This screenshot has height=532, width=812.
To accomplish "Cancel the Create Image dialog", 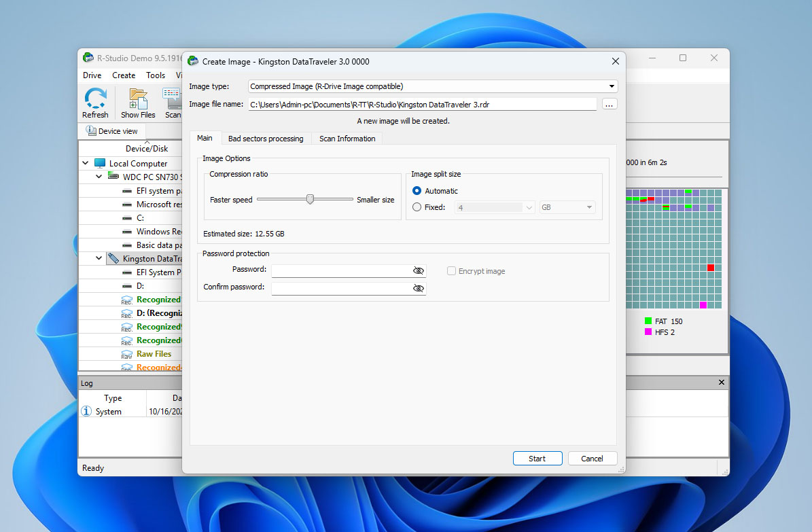I will point(592,458).
